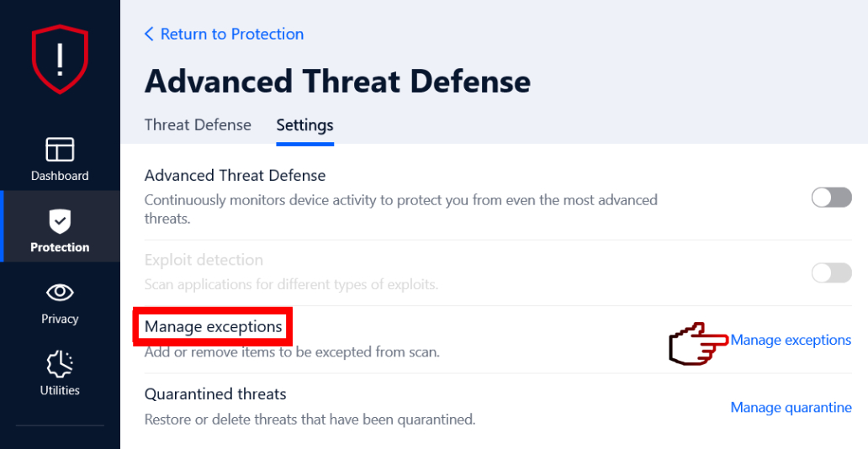868x449 pixels.
Task: Switch to the Threat Defense tab
Action: coord(198,124)
